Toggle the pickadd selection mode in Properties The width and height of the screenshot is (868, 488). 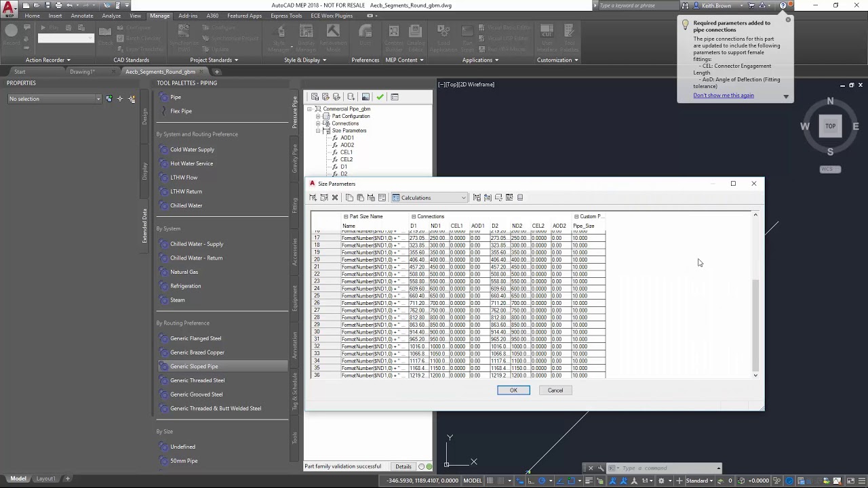(109, 99)
